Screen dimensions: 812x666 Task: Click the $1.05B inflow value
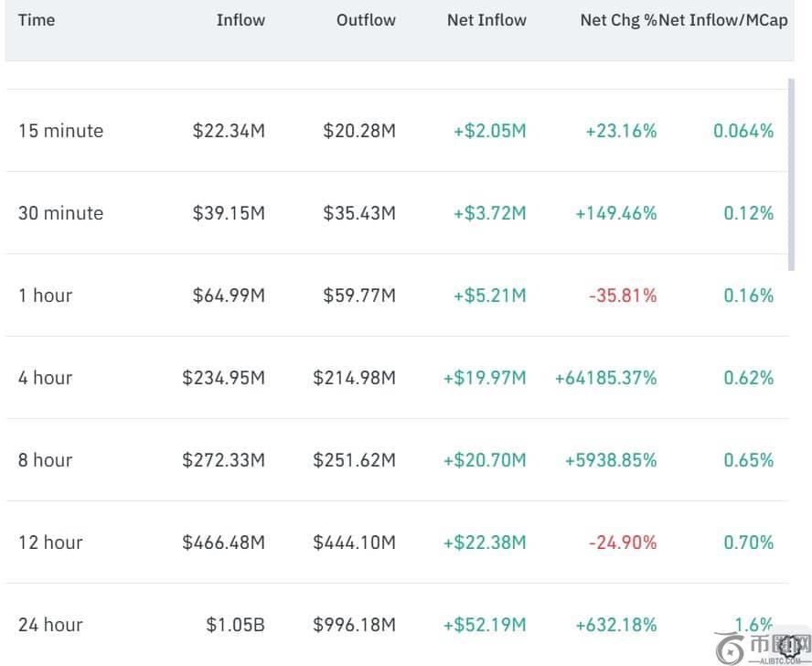tap(235, 625)
